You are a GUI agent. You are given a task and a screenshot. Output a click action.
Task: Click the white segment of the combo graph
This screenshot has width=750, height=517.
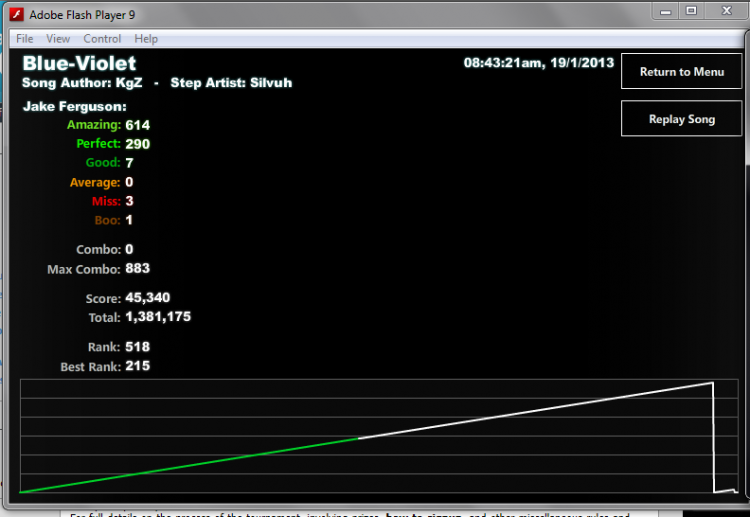click(x=536, y=410)
